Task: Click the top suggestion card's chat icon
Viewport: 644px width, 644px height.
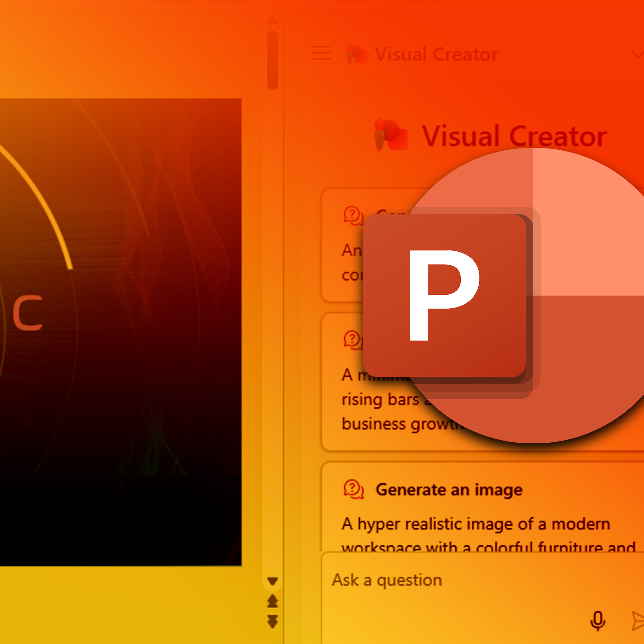Action: (x=353, y=215)
